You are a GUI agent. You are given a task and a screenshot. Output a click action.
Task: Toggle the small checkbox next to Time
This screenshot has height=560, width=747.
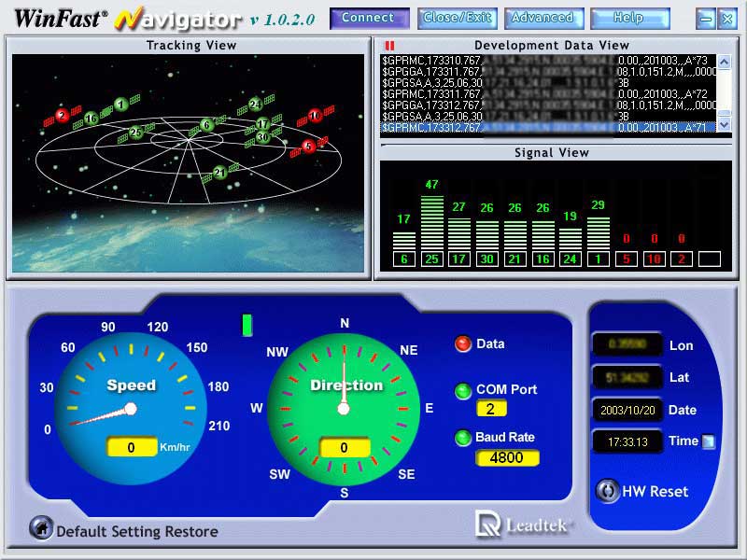click(x=709, y=441)
